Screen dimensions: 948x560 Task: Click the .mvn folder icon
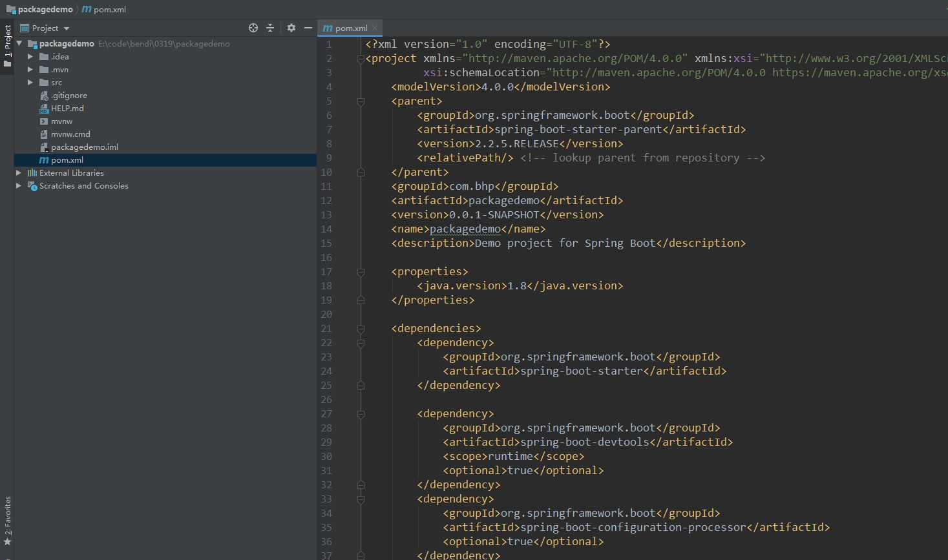tap(44, 69)
